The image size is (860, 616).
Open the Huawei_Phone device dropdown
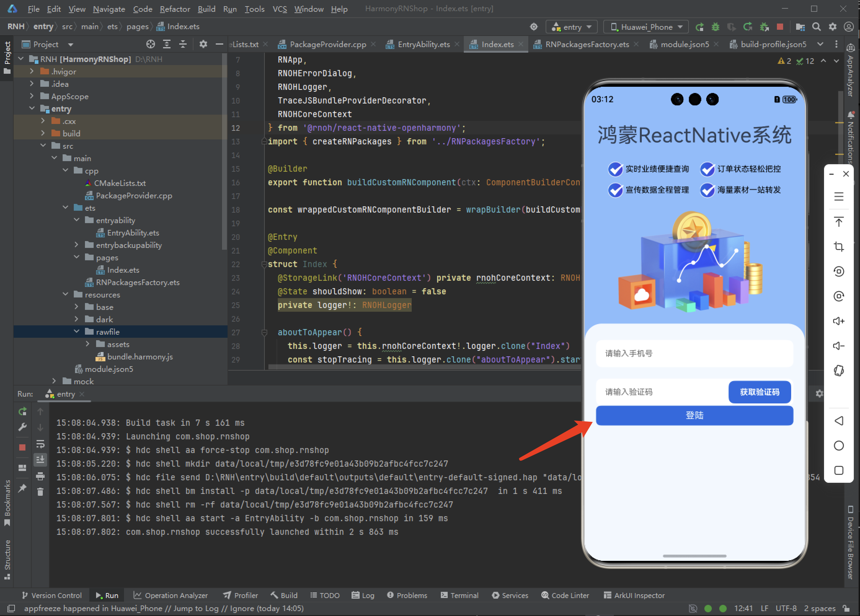pyautogui.click(x=645, y=27)
